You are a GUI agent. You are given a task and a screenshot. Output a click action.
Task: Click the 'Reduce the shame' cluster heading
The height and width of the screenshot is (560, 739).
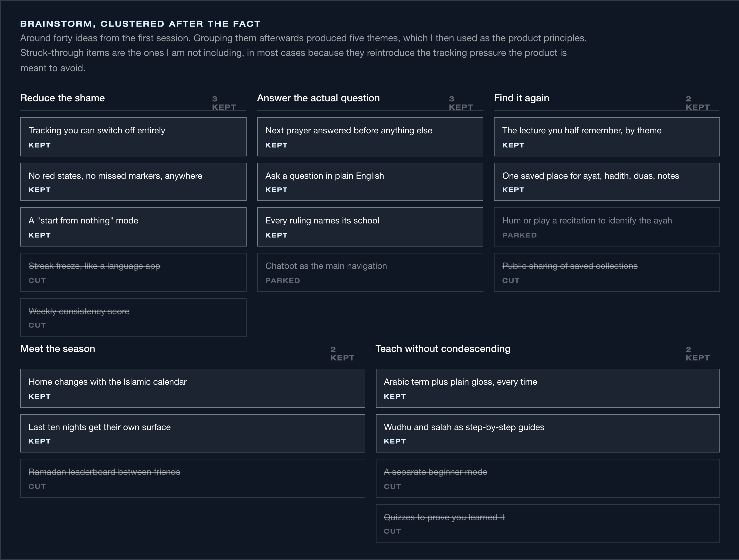coord(62,98)
